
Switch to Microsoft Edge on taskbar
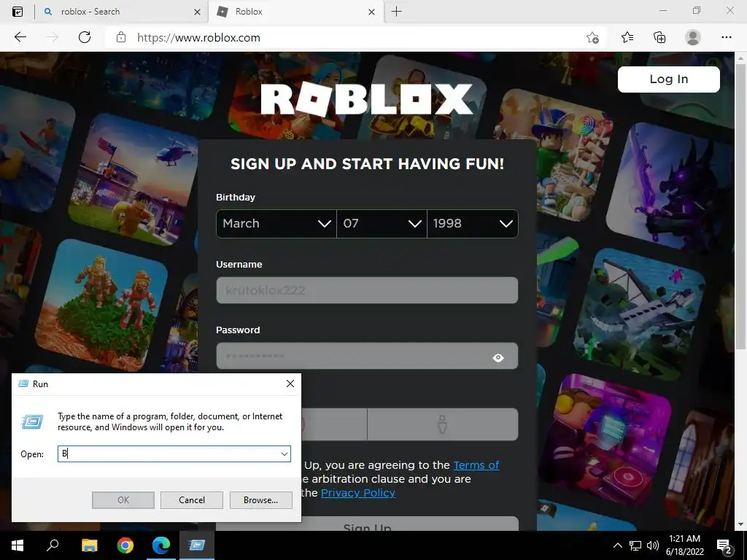(x=161, y=545)
